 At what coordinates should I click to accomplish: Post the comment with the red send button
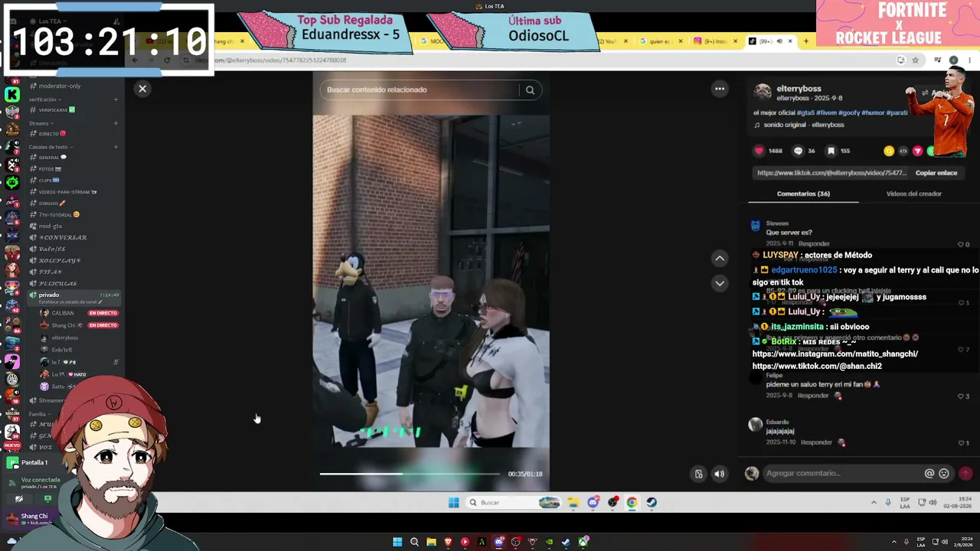click(965, 474)
